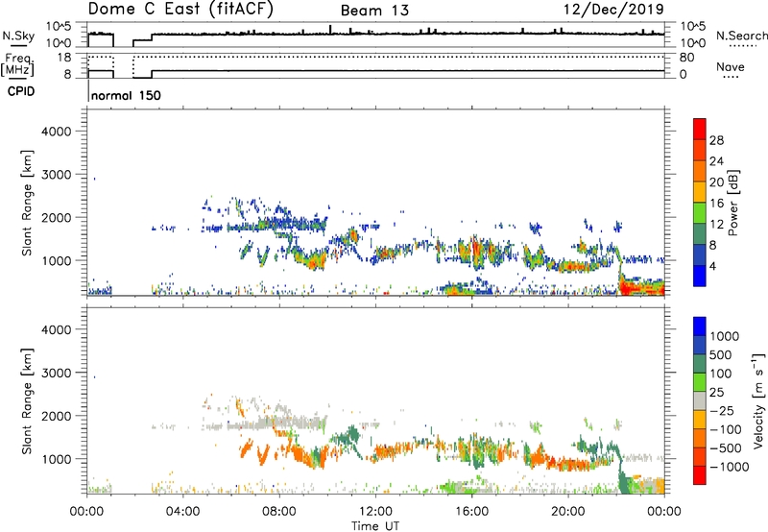The image size is (768, 532).
Task: Select the "normal 150" CPID annotation
Action: (126, 95)
